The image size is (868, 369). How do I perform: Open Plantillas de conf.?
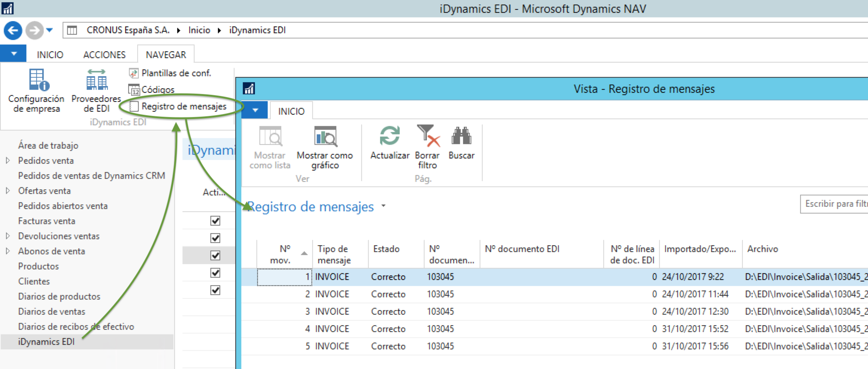click(x=170, y=73)
